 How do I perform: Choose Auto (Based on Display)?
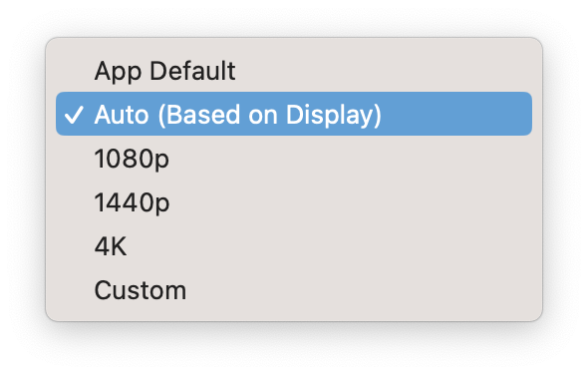(x=294, y=114)
